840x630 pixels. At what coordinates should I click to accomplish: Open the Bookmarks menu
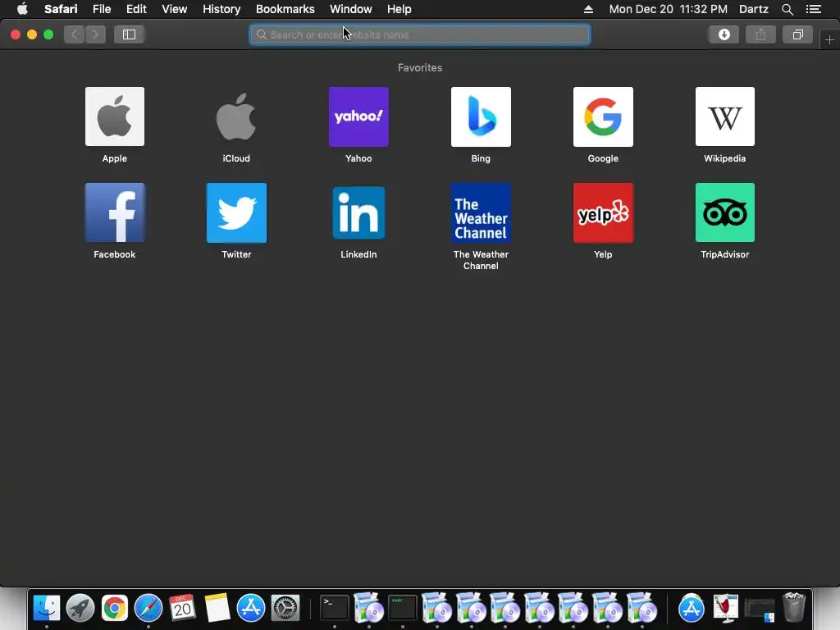click(285, 9)
